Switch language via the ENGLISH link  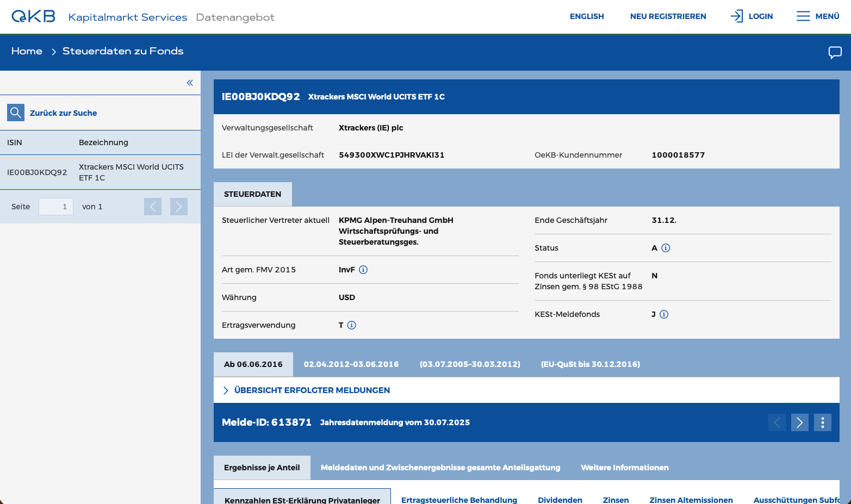[587, 16]
